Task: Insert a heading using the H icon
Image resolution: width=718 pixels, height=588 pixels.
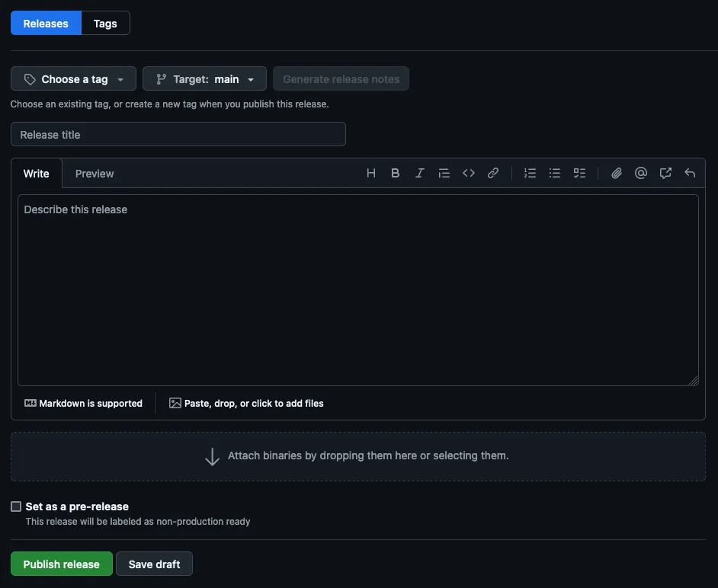Action: [371, 173]
